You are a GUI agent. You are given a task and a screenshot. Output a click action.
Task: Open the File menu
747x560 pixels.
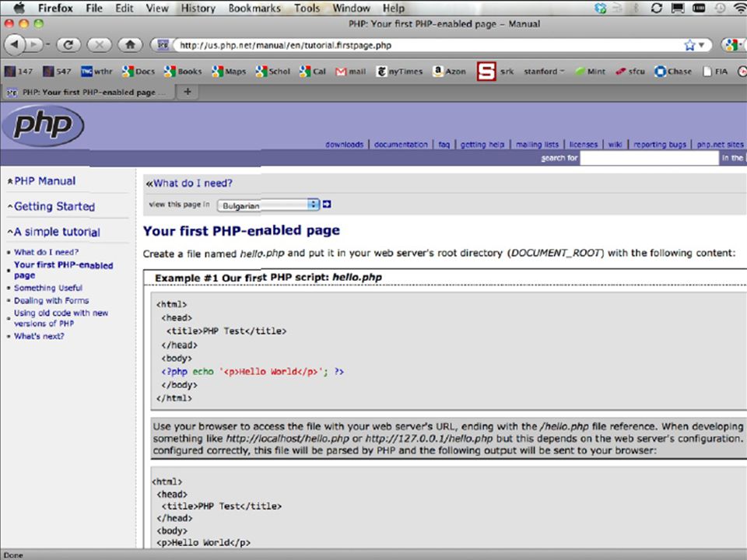(94, 8)
